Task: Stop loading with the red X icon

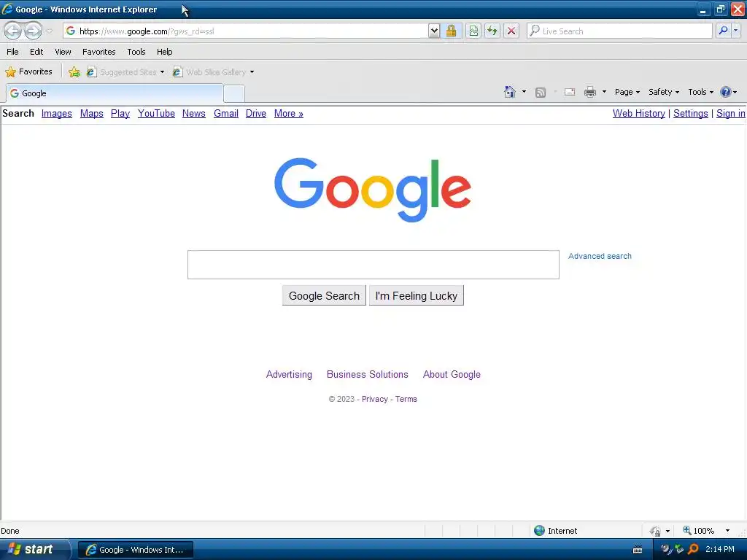Action: pyautogui.click(x=511, y=31)
